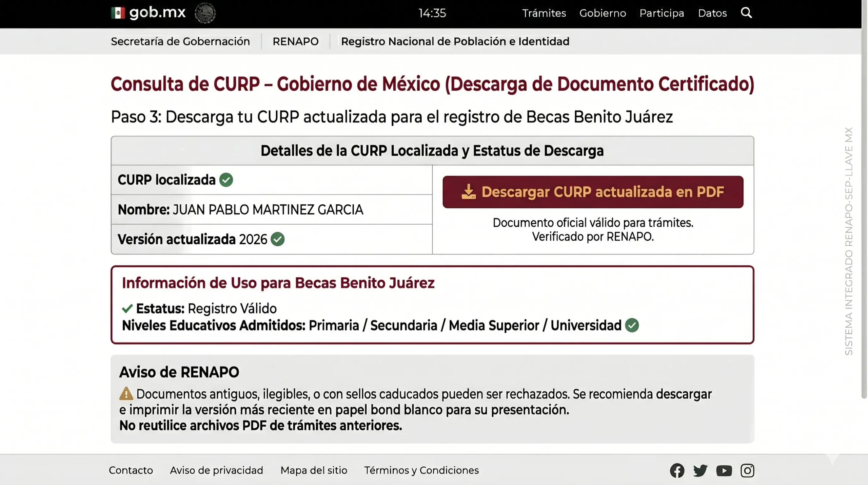The image size is (868, 485).
Task: Click the Paso 3 instruction text
Action: (x=392, y=117)
